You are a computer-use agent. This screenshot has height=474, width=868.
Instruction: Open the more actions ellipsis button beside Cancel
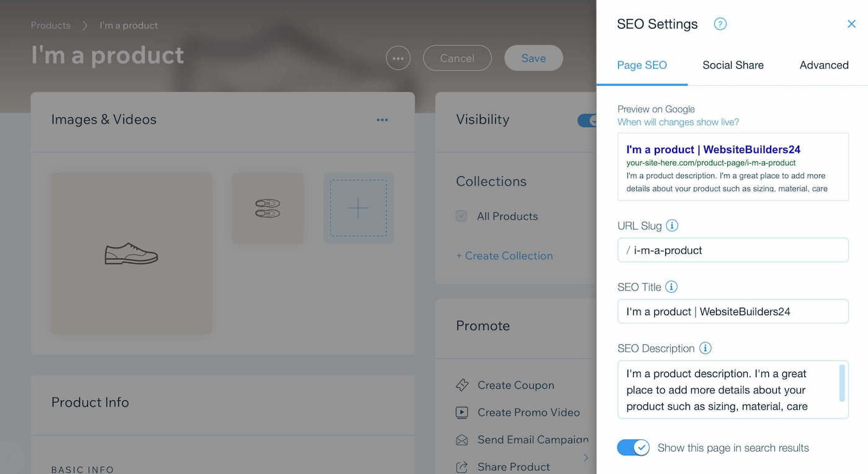pyautogui.click(x=398, y=58)
